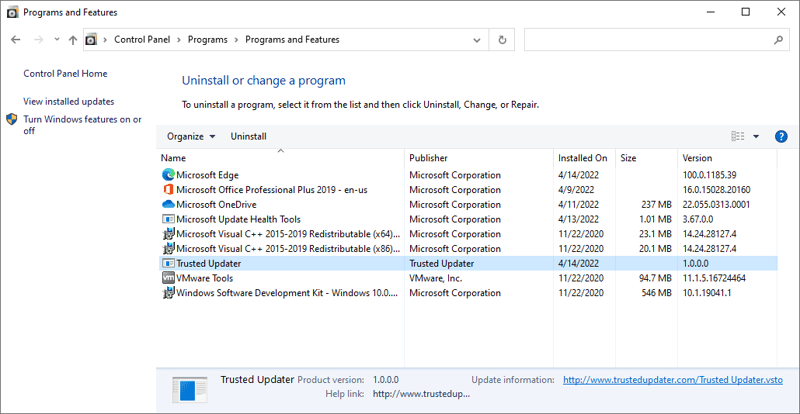Click the 546 MB size cell

656,294
